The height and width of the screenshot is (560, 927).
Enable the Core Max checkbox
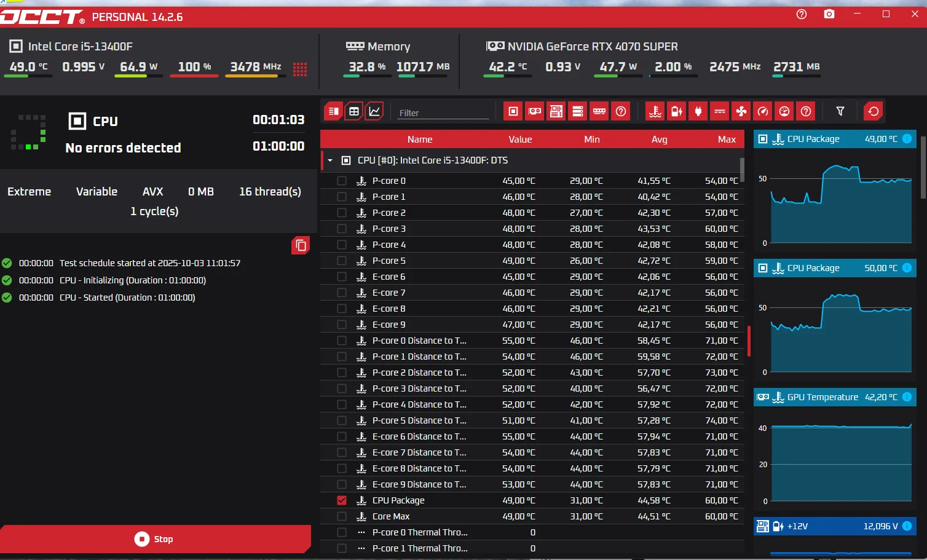342,516
